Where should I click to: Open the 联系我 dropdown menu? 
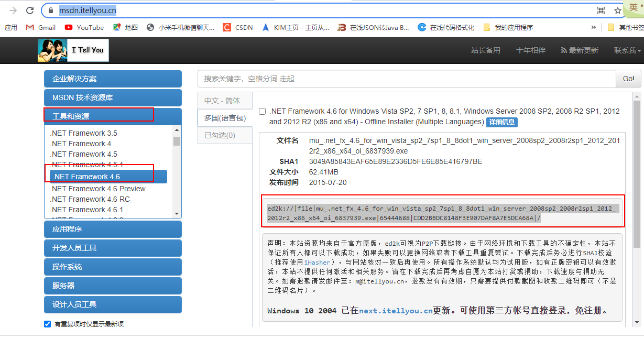click(628, 50)
